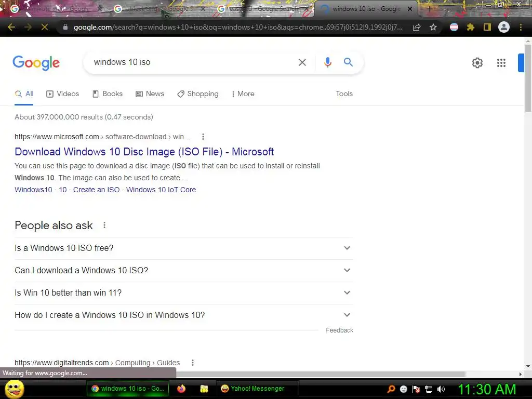532x399 pixels.
Task: Open the menu dots beside digitaltrends.com result
Action: [193, 363]
